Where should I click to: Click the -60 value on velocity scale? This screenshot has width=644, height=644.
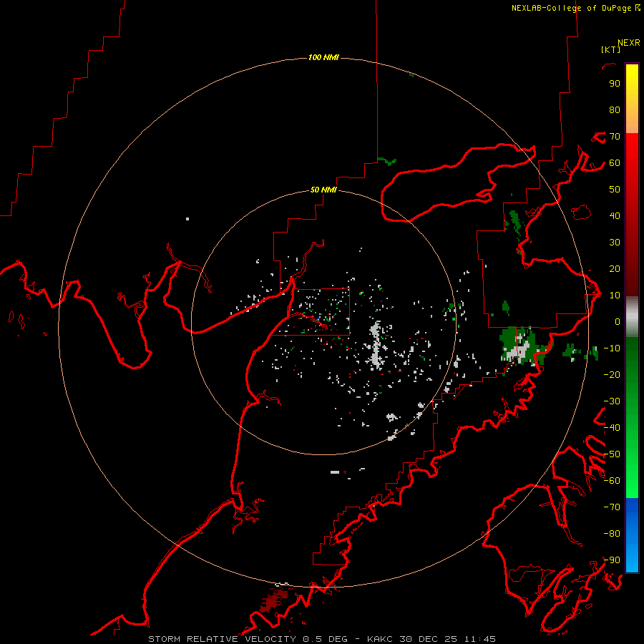(612, 481)
